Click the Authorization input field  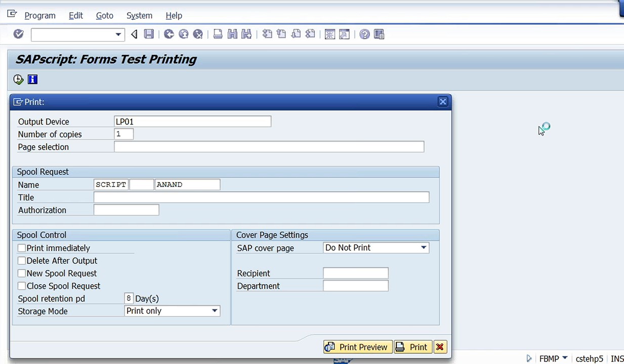[127, 210]
